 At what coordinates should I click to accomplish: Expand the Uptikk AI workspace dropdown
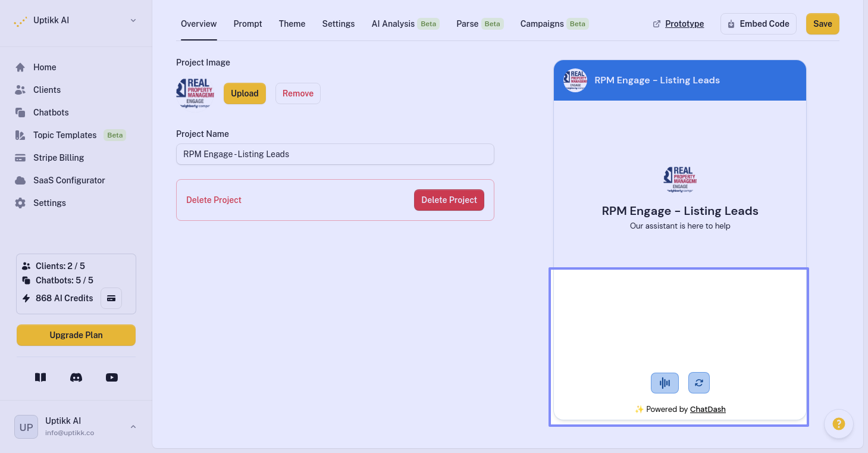click(133, 20)
